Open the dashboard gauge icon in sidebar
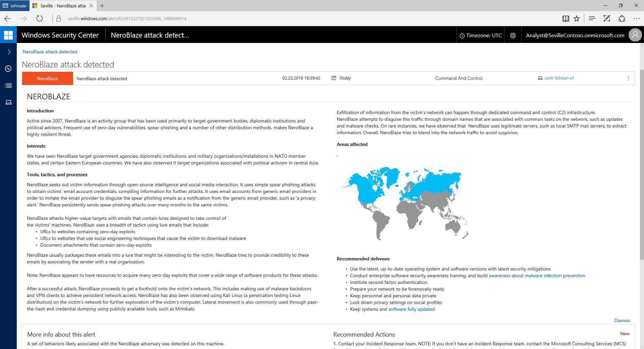 [8, 69]
